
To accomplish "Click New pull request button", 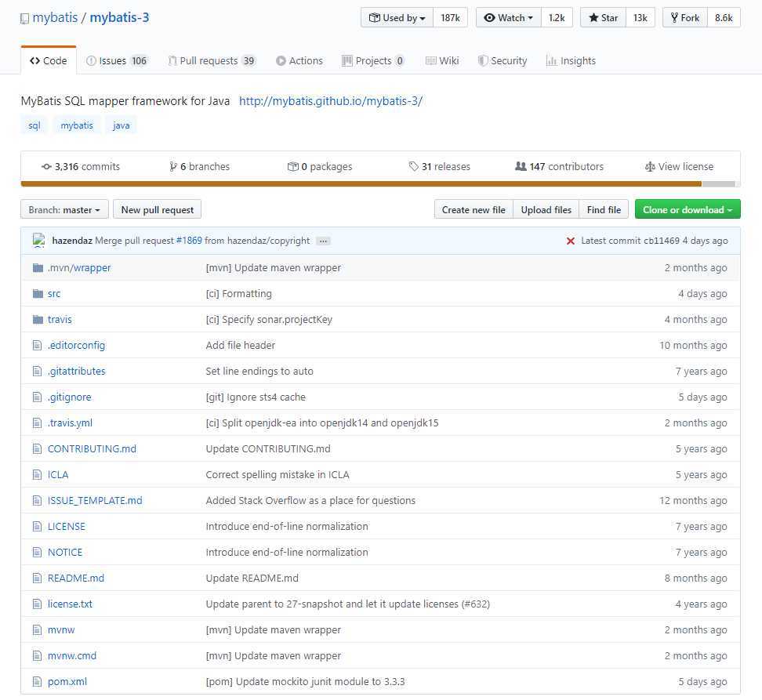I will 158,210.
